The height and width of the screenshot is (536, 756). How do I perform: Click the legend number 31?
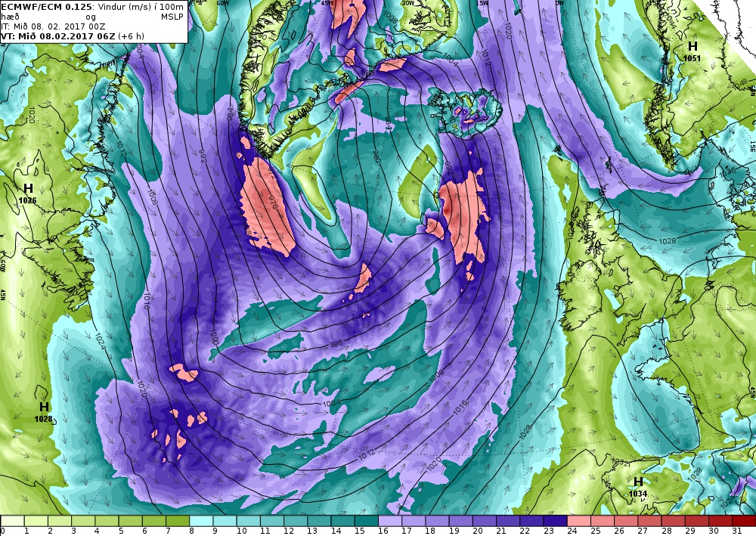(737, 531)
